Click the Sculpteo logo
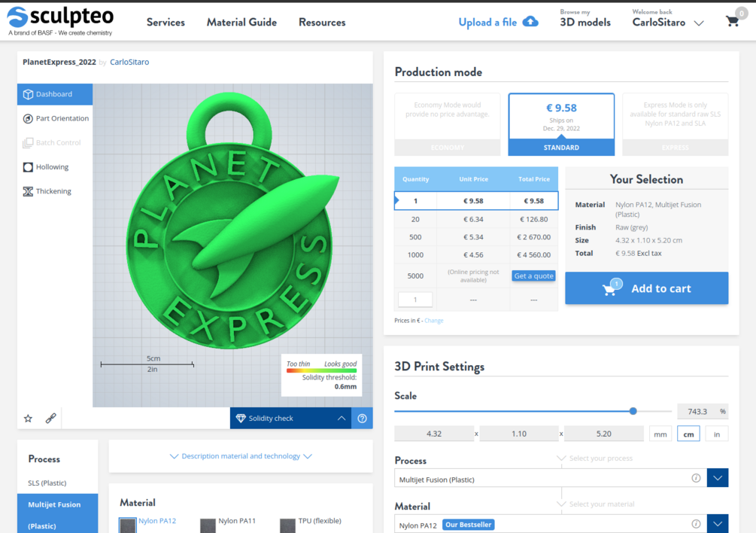 (60, 21)
